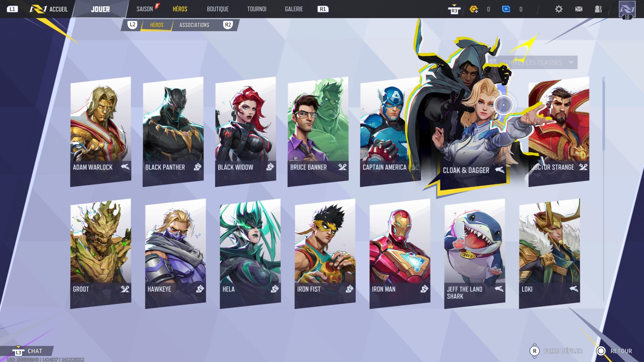Open the Boutique menu tab
The image size is (644, 362).
(x=218, y=9)
